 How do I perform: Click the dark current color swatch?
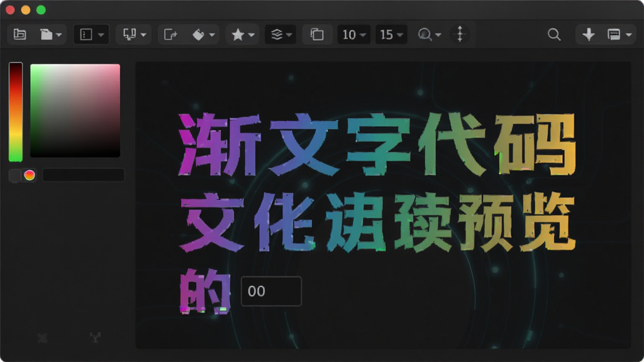coord(15,175)
